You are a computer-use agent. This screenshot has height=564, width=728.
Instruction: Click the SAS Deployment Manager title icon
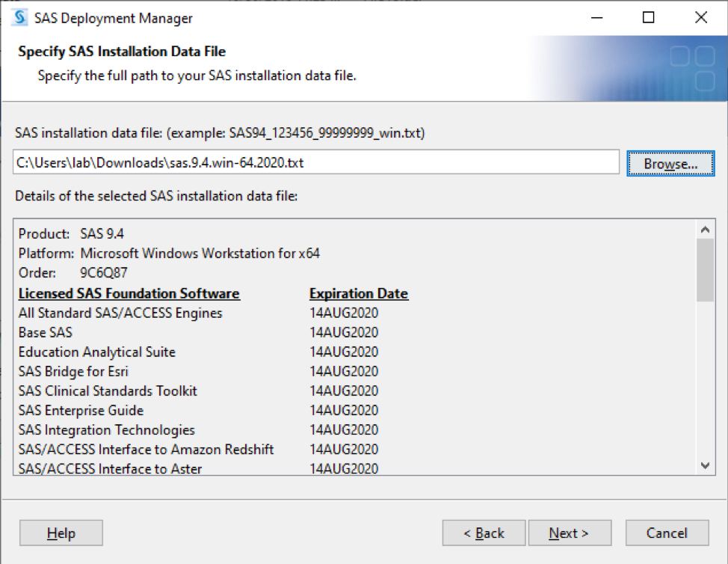[19, 18]
